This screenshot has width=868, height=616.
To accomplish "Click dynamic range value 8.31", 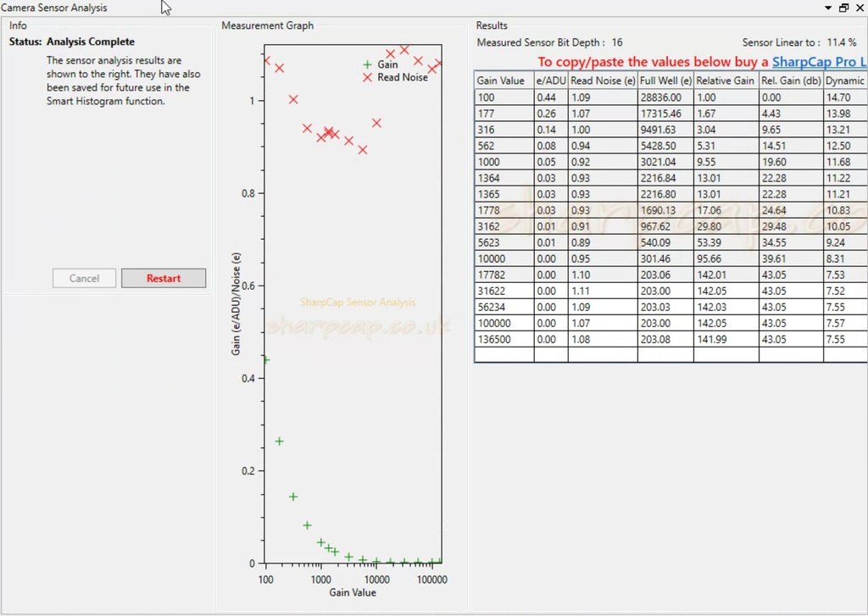I will click(x=845, y=258).
